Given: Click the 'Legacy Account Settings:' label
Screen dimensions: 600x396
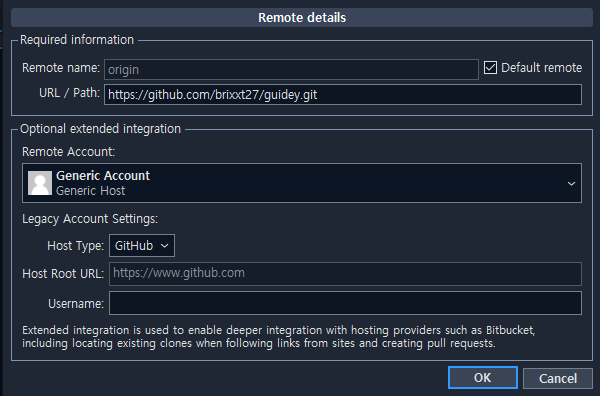Looking at the screenshot, I should pyautogui.click(x=90, y=219).
